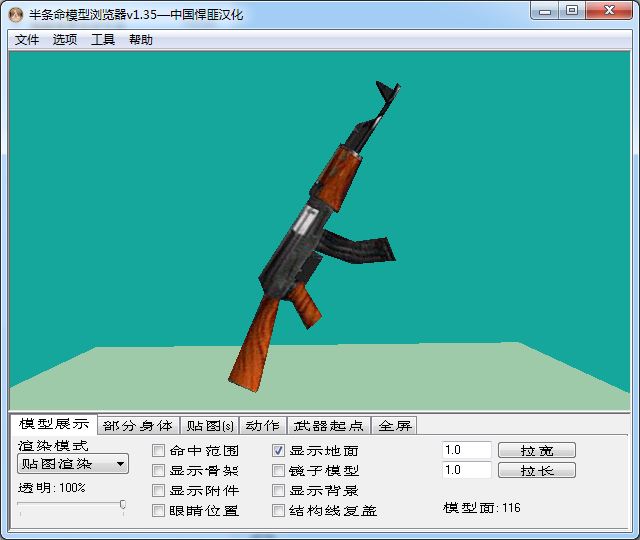Switch to the 武器起点 tab
The height and width of the screenshot is (540, 640).
click(x=329, y=426)
